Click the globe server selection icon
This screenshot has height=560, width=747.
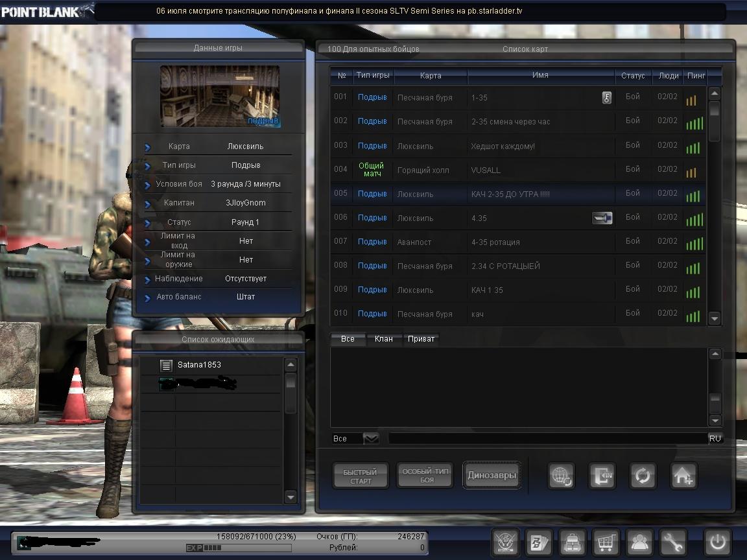561,476
